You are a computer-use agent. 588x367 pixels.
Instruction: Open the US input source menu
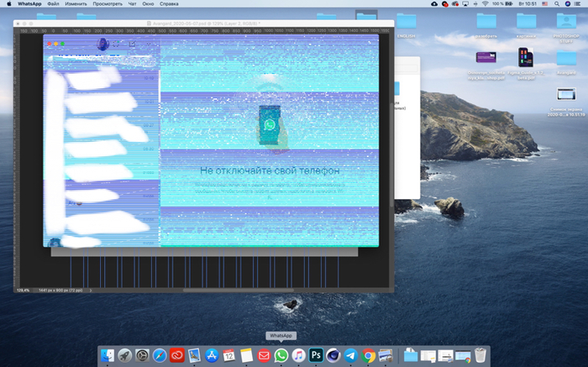click(x=543, y=4)
